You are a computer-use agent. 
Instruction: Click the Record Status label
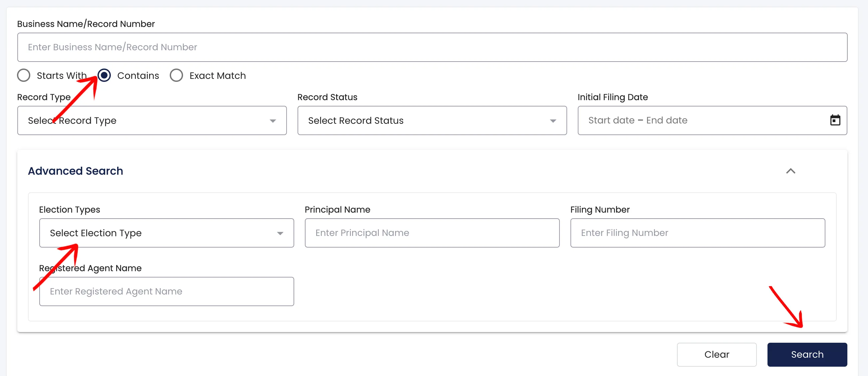(327, 97)
